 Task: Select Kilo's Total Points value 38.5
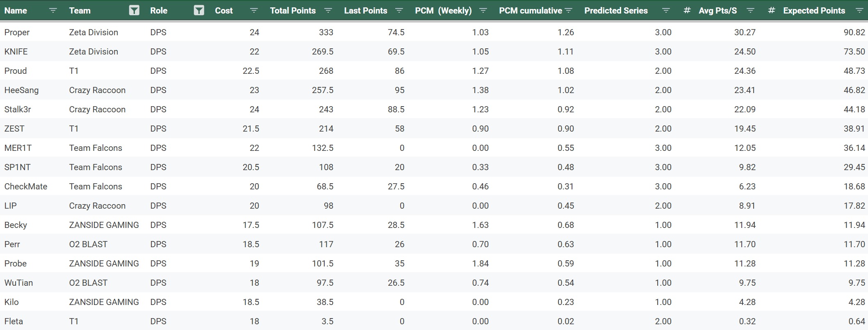click(x=325, y=302)
